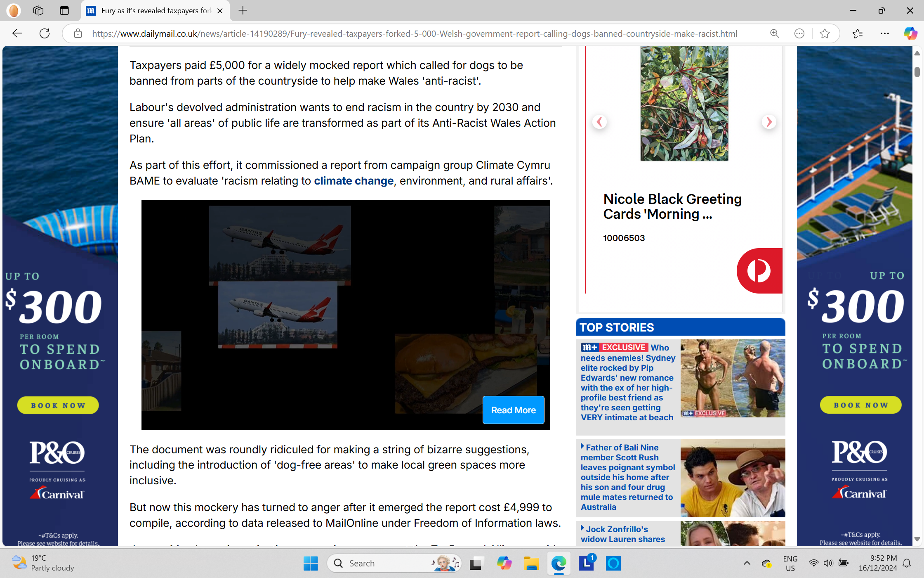
Task: Open the tab actions menu icon
Action: tap(64, 11)
